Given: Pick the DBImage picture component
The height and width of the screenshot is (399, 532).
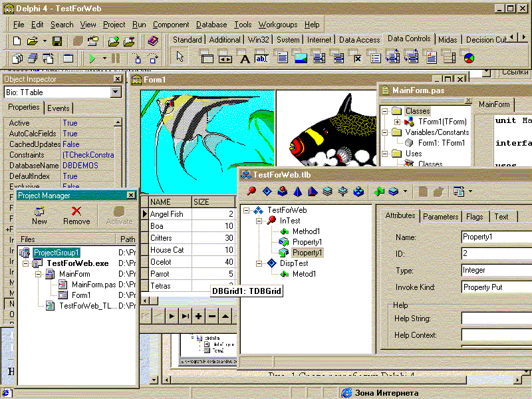Looking at the screenshot, I should pyautogui.click(x=301, y=57).
